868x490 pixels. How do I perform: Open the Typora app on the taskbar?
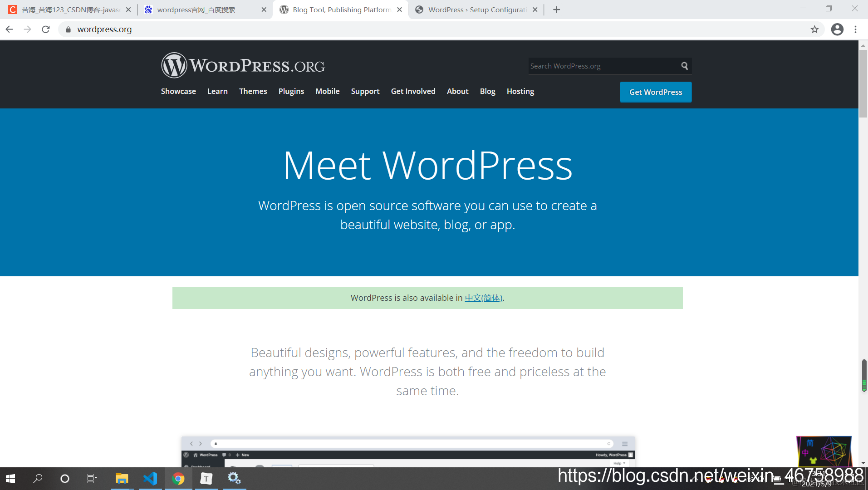coord(206,479)
